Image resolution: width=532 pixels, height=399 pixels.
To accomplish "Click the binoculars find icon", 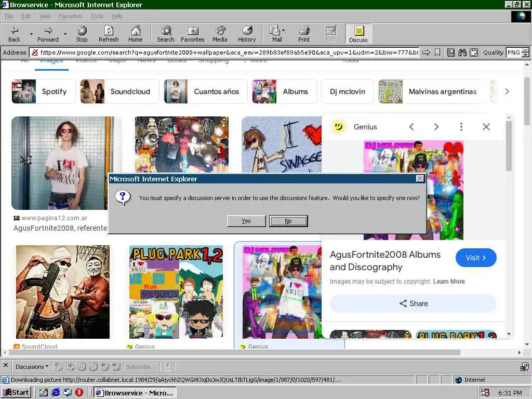I will coord(462,52).
